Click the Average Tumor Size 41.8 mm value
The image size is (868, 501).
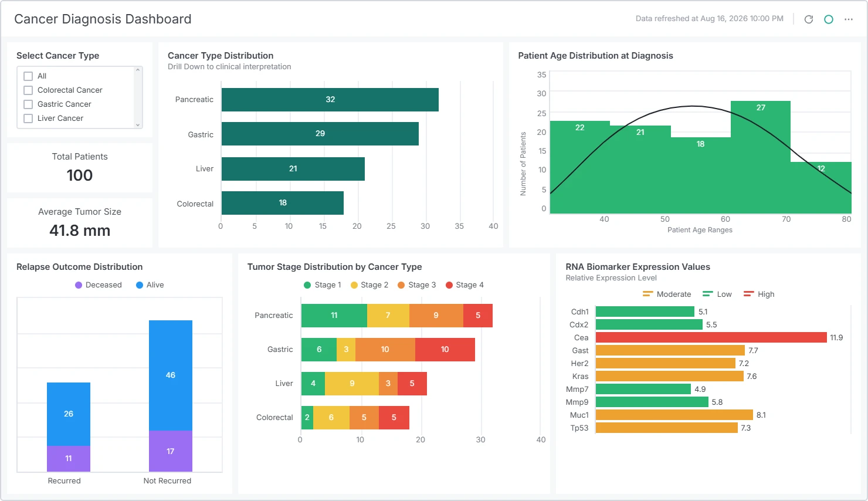(80, 231)
